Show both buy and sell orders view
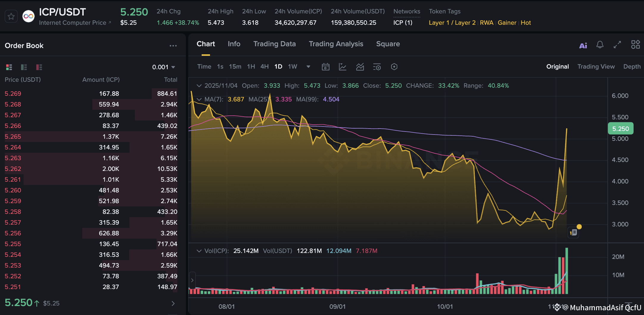The image size is (644, 315). [9, 67]
